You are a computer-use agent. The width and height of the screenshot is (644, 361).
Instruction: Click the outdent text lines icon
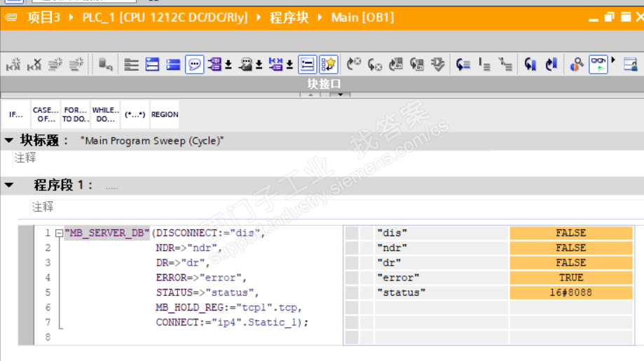tap(484, 64)
